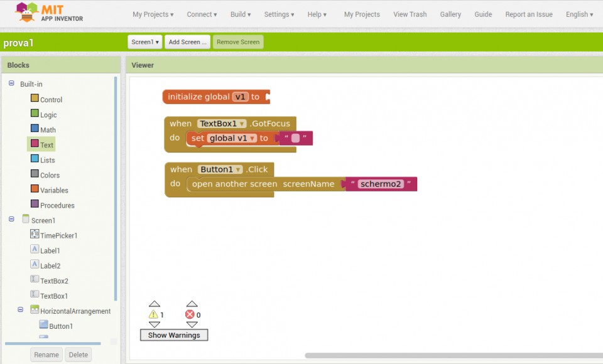
Task: Open the Connect menu
Action: (x=201, y=14)
